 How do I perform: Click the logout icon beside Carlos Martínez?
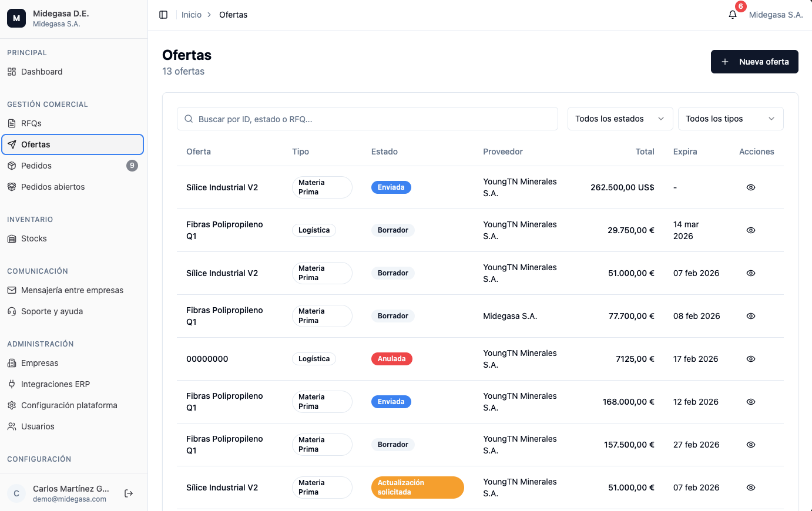(129, 493)
